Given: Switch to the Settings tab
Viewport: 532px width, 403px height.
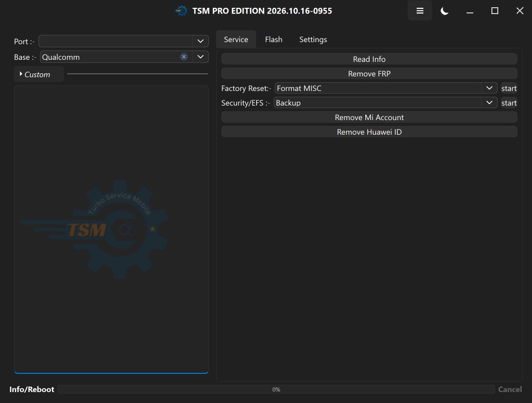Looking at the screenshot, I should click(x=313, y=40).
